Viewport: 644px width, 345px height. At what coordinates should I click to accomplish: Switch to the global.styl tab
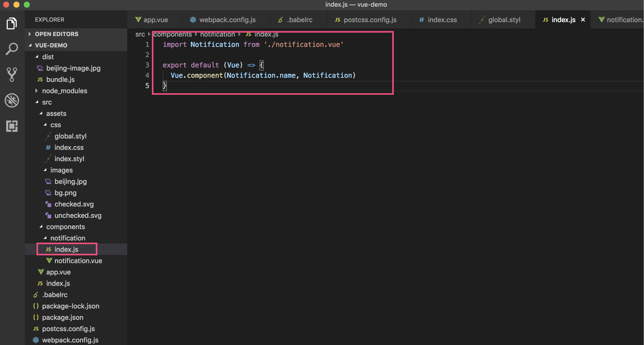(x=504, y=20)
